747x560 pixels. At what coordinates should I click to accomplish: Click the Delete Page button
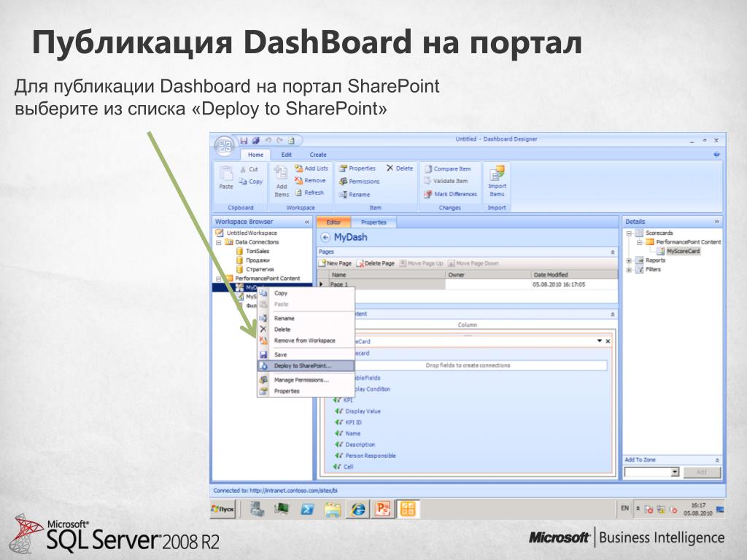click(x=376, y=263)
